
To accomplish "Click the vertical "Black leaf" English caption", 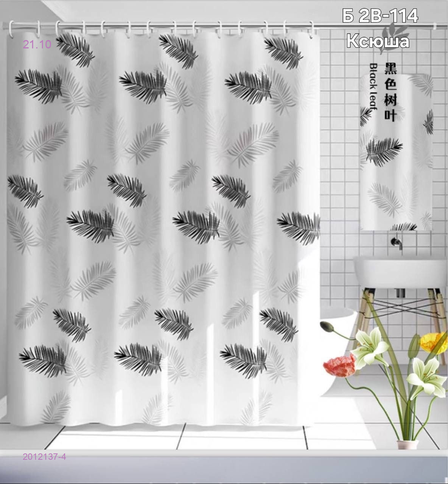I will (x=373, y=87).
